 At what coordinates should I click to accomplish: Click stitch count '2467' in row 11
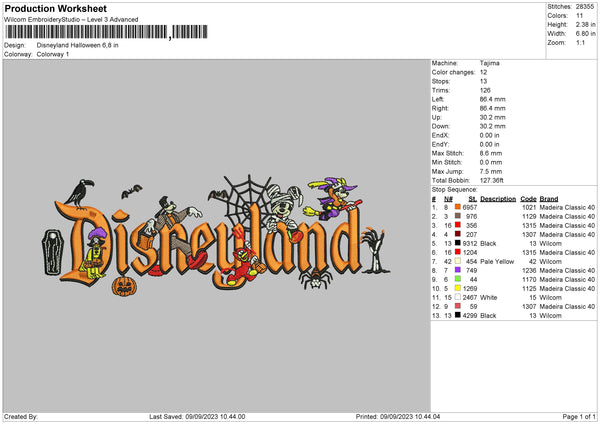coord(470,298)
